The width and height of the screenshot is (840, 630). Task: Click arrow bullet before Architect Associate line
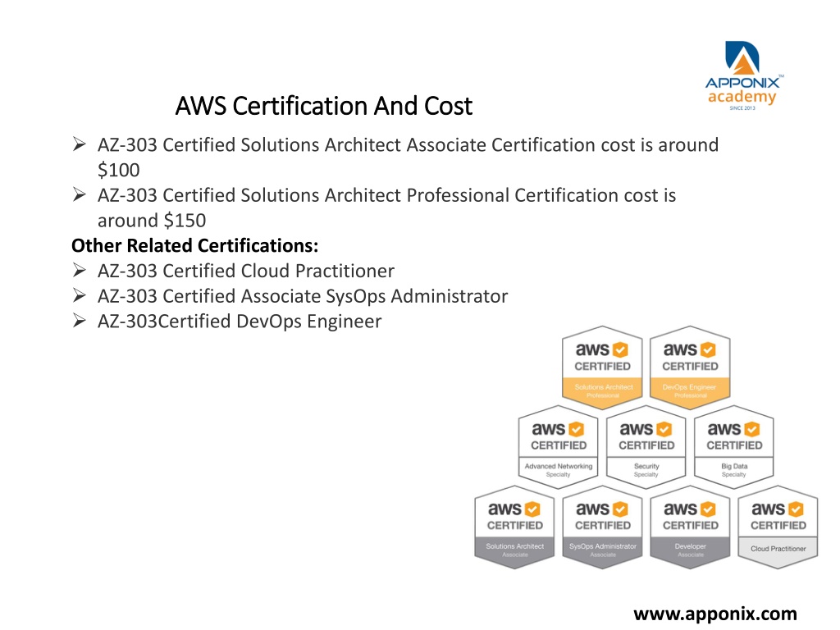coord(80,144)
